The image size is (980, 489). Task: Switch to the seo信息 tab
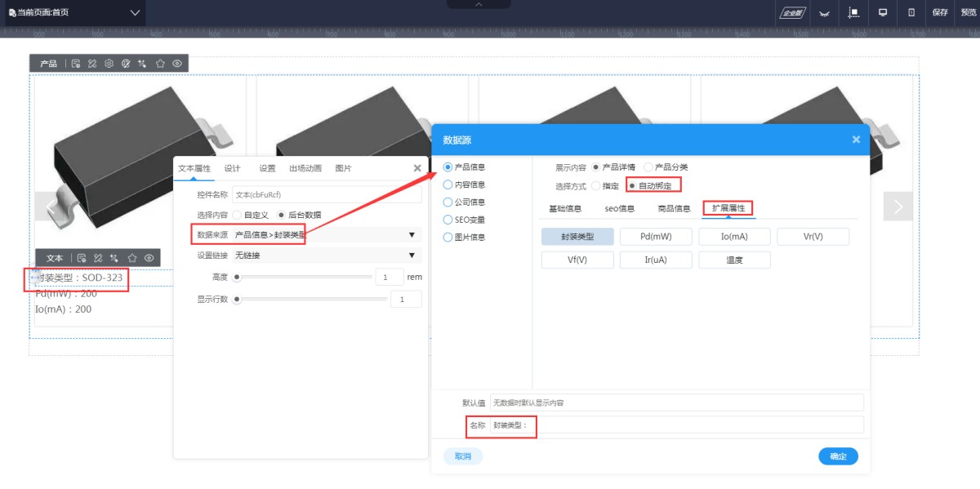click(620, 208)
